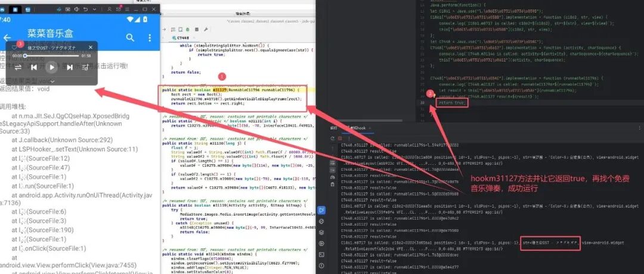Viewport: 644px width, 274px height.
Task: Skip to the next track
Action: pos(69,67)
